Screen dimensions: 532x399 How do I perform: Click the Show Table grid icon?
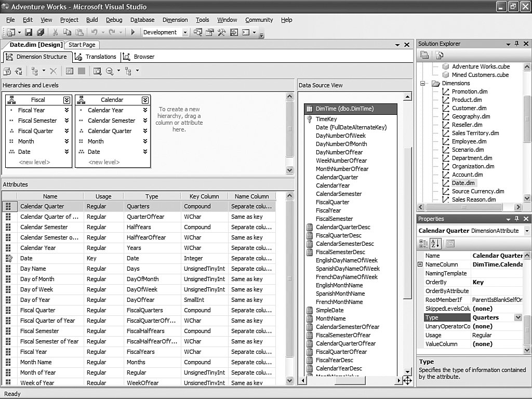click(x=70, y=71)
